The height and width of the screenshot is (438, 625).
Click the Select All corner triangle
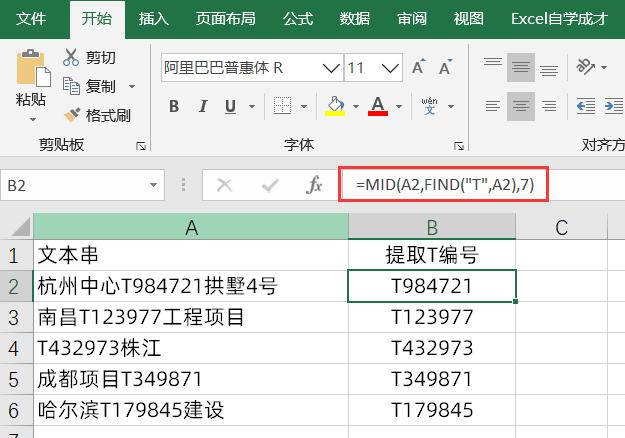click(x=20, y=228)
